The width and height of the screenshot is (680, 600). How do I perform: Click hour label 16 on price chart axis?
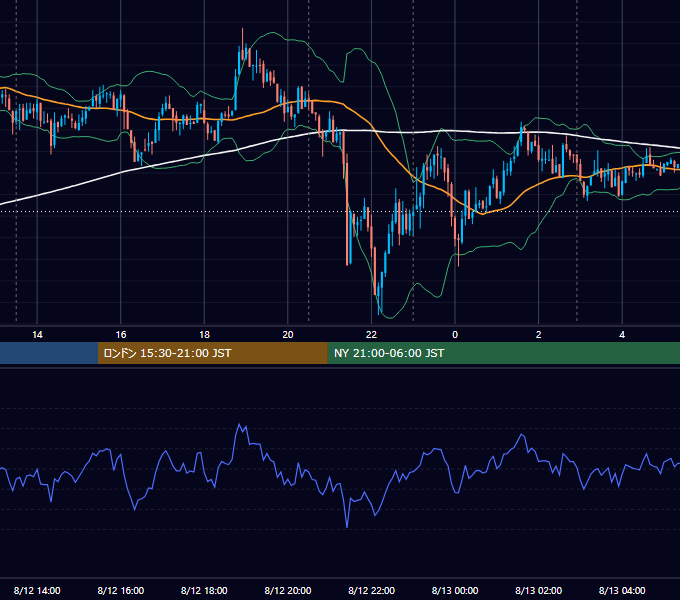pyautogui.click(x=121, y=335)
